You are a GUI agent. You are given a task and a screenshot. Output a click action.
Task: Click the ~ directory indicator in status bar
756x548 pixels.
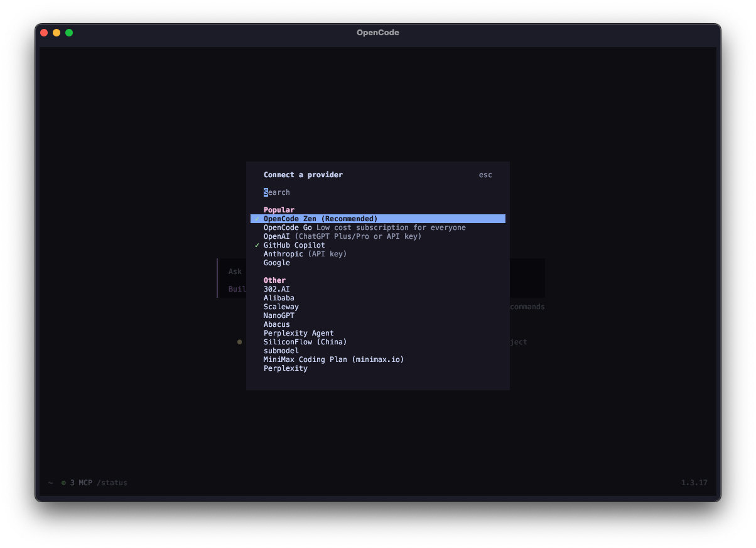click(50, 483)
